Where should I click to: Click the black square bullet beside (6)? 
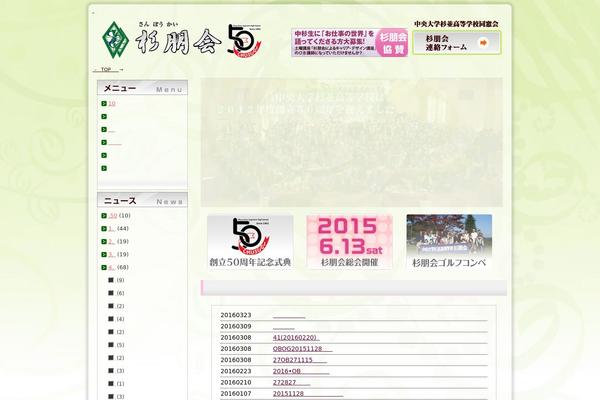point(111,293)
